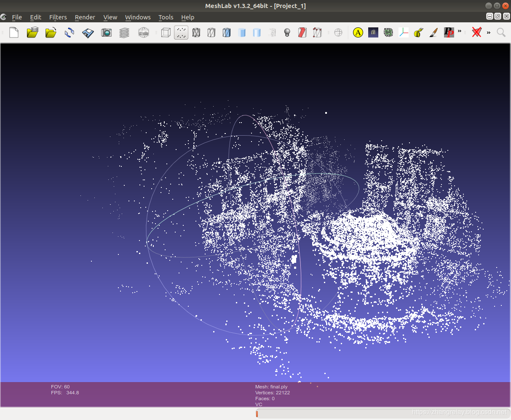Reload the current mesh
This screenshot has width=511, height=420.
(69, 32)
